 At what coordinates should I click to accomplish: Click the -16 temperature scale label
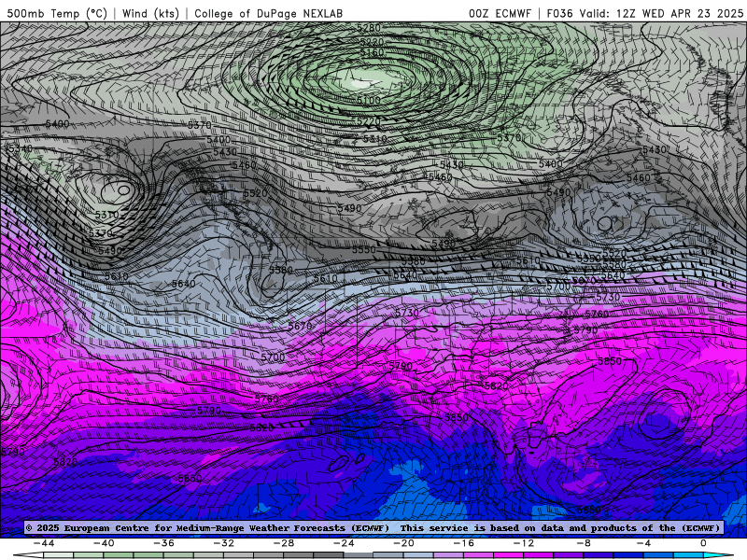[464, 543]
